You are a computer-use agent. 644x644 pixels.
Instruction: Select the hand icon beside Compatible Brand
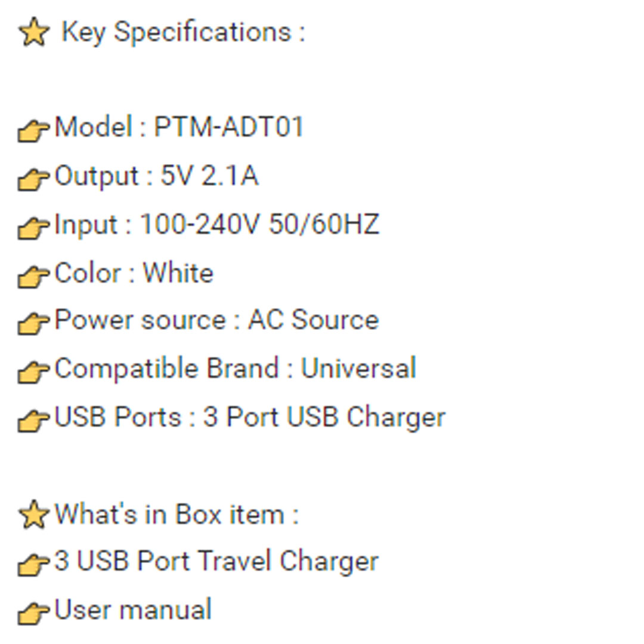pos(33,371)
